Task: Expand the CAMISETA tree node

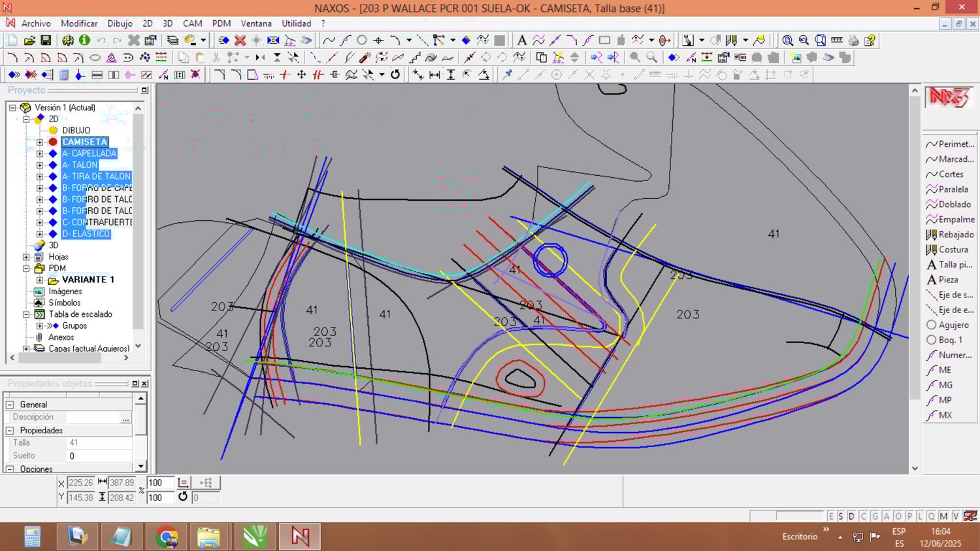Action: click(40, 142)
